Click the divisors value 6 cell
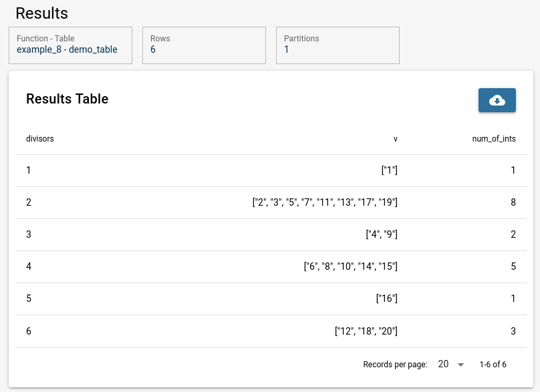Image resolution: width=540 pixels, height=392 pixels. [x=29, y=331]
